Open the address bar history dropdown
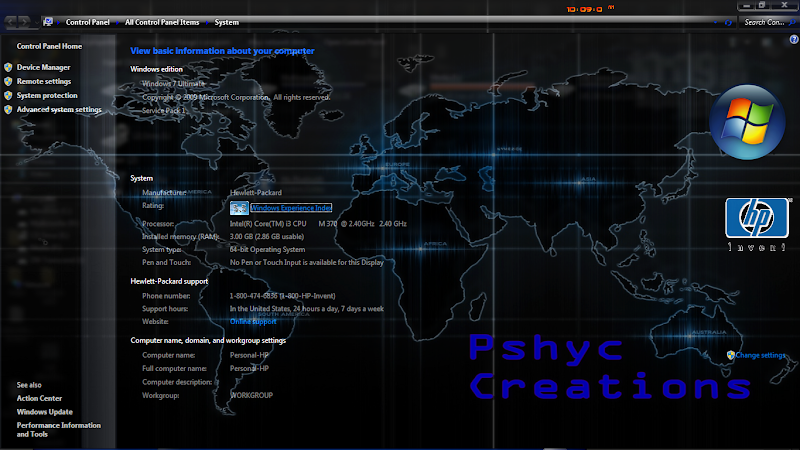Image resolution: width=800 pixels, height=450 pixels. click(715, 22)
